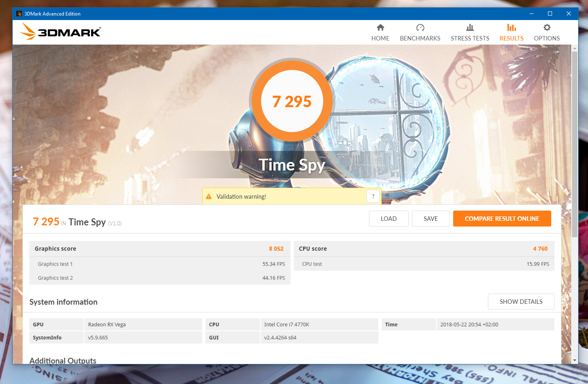The height and width of the screenshot is (384, 588).
Task: Click GUI version v2.4.4264 s64
Action: pyautogui.click(x=280, y=338)
